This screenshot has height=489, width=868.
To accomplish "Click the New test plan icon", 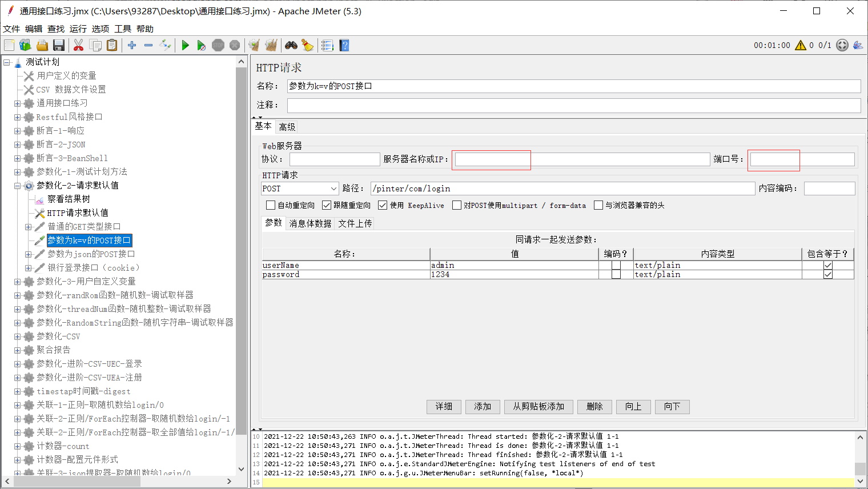I will point(9,45).
